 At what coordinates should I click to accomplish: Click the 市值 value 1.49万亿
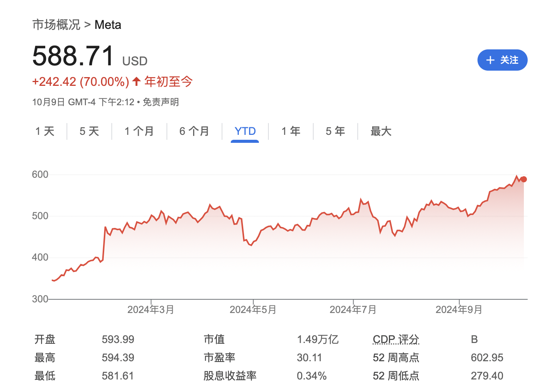click(317, 339)
